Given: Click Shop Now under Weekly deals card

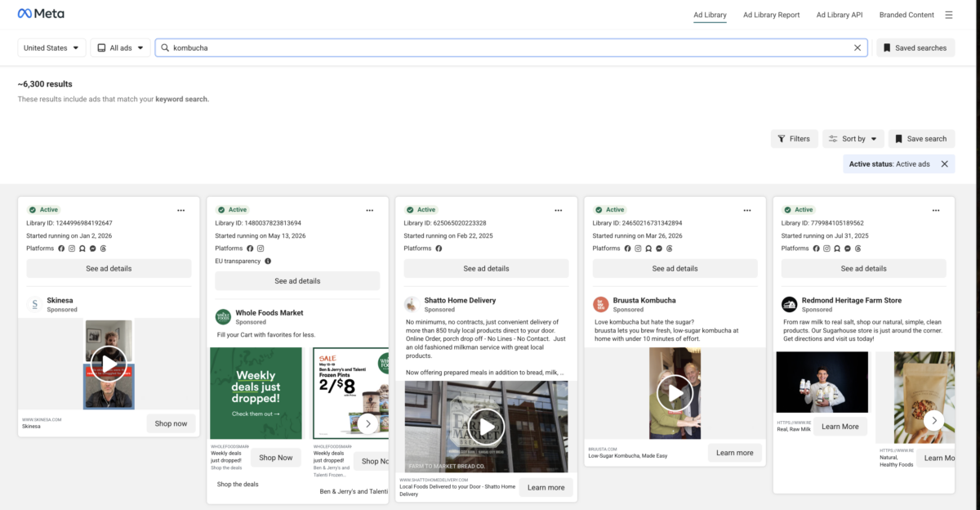Looking at the screenshot, I should (x=275, y=458).
